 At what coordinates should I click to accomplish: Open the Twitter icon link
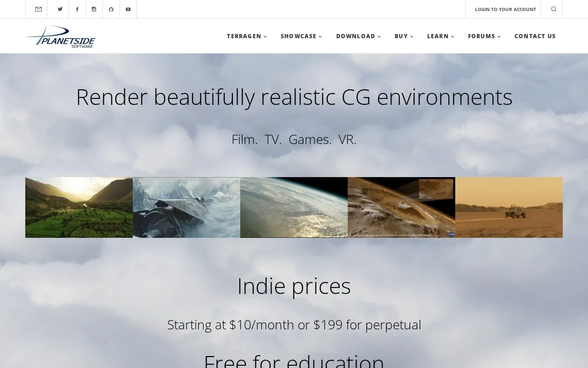pyautogui.click(x=60, y=9)
